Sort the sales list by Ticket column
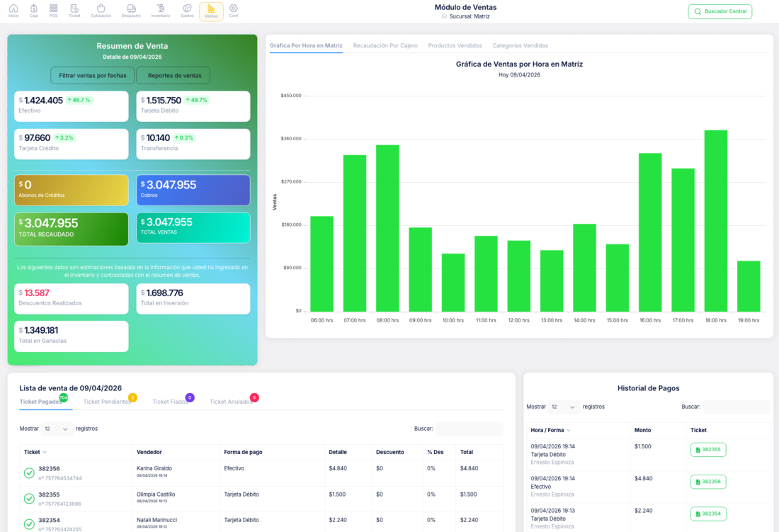The height and width of the screenshot is (532, 779). [35, 452]
